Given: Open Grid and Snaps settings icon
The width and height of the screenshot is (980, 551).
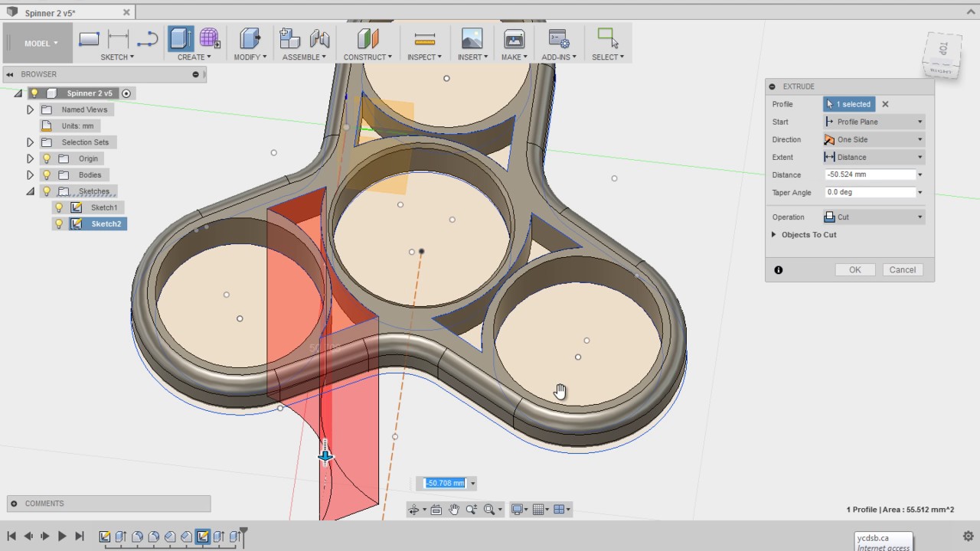Looking at the screenshot, I should (538, 510).
